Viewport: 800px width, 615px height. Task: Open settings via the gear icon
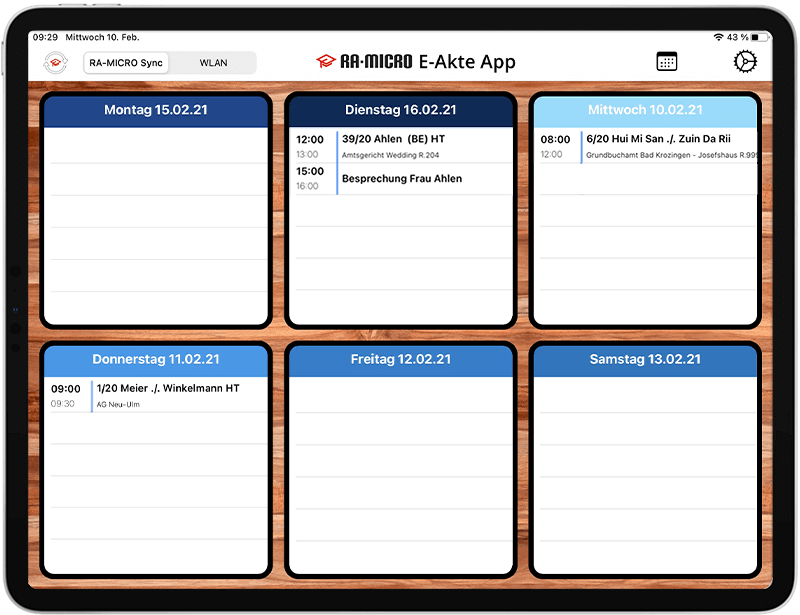tap(745, 62)
